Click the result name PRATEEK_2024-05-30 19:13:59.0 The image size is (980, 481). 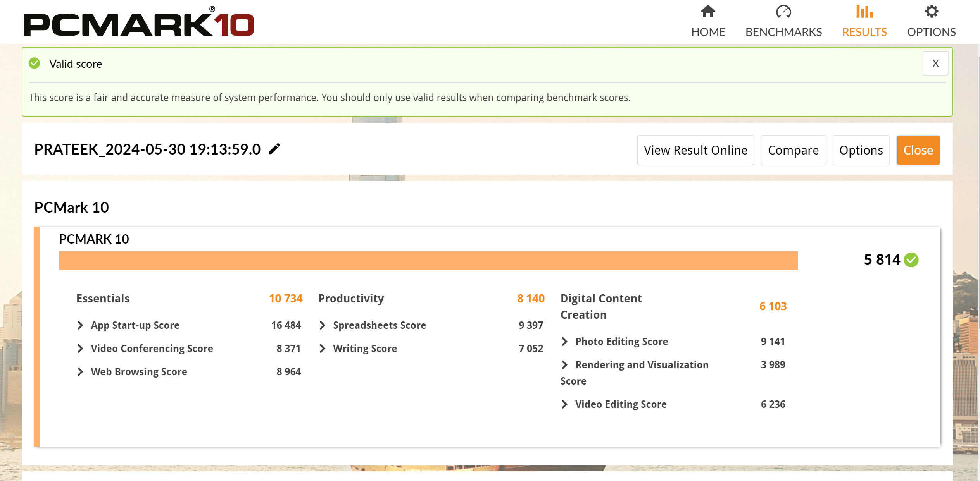(147, 149)
